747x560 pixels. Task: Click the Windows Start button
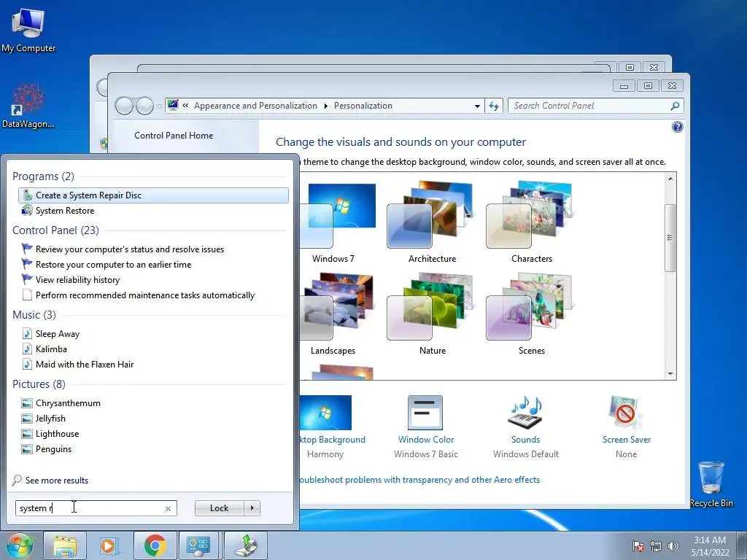pyautogui.click(x=20, y=545)
